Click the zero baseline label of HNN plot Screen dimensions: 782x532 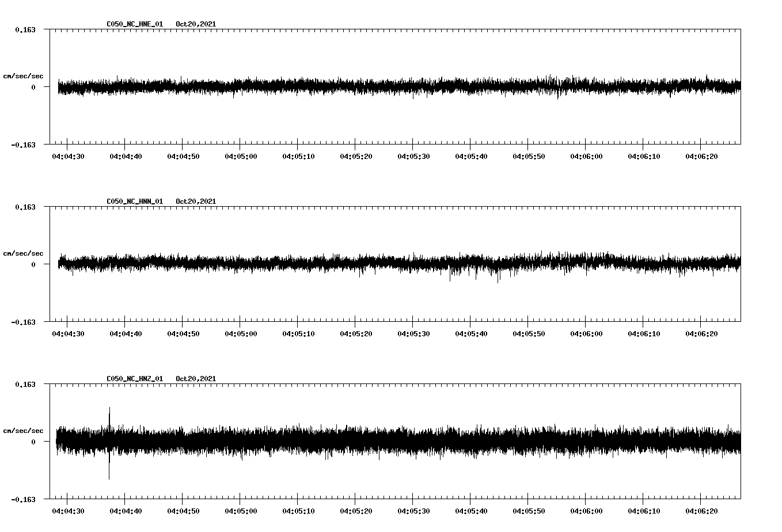point(33,264)
